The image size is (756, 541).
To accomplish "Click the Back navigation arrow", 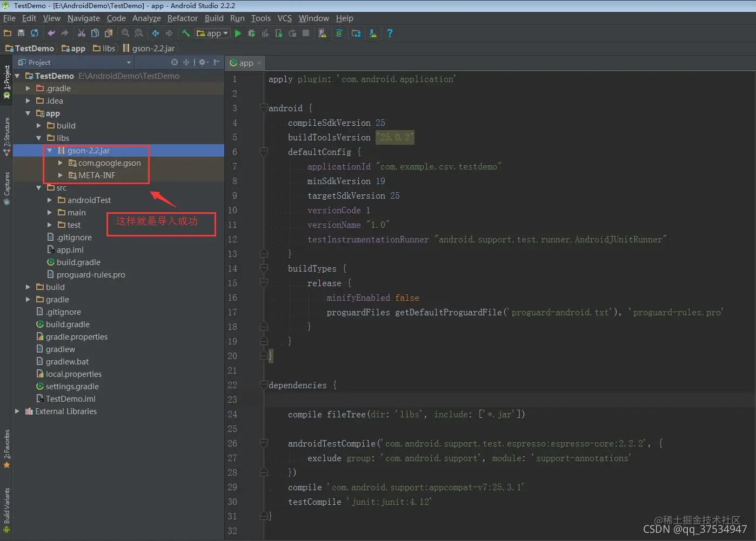I will point(156,33).
